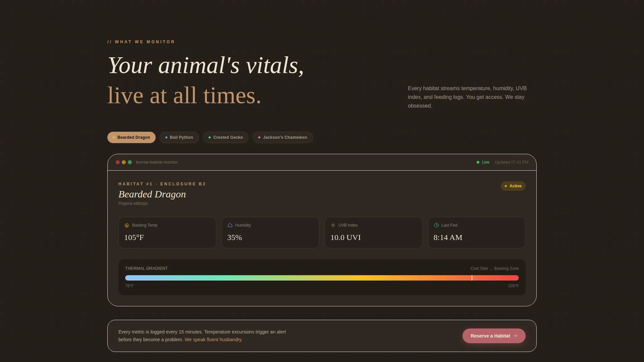Click the Active status badge
Screen dimensions: 644x362
[x=513, y=186]
